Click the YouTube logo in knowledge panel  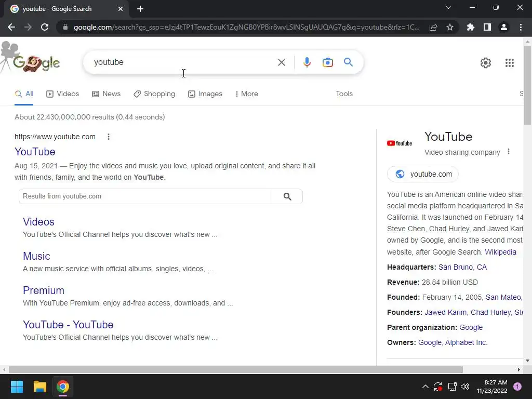click(400, 143)
